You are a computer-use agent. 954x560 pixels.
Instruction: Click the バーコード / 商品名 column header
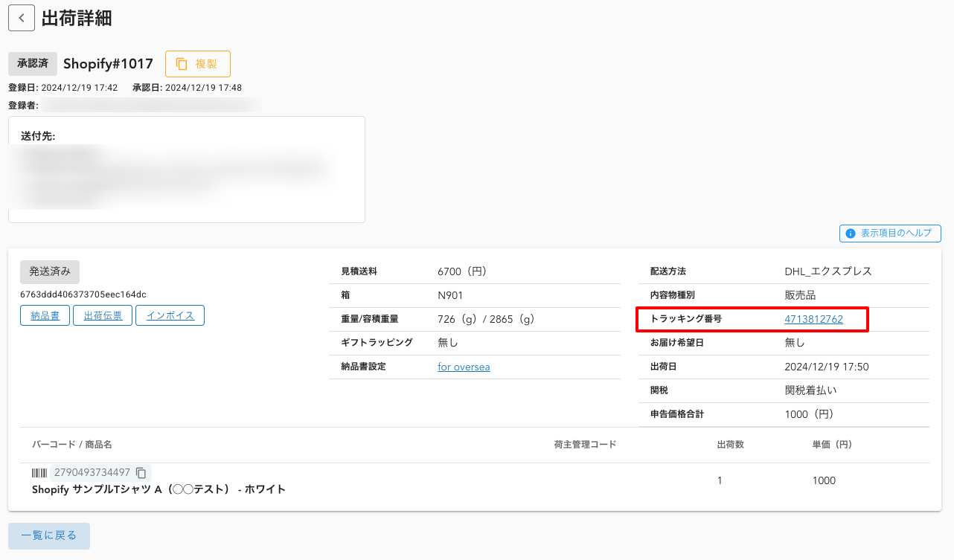pyautogui.click(x=72, y=445)
